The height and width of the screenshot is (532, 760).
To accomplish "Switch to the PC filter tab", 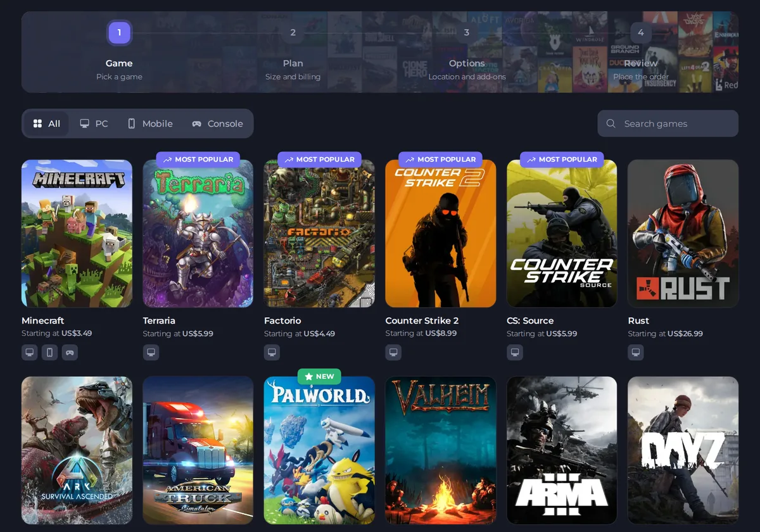I will [x=94, y=123].
